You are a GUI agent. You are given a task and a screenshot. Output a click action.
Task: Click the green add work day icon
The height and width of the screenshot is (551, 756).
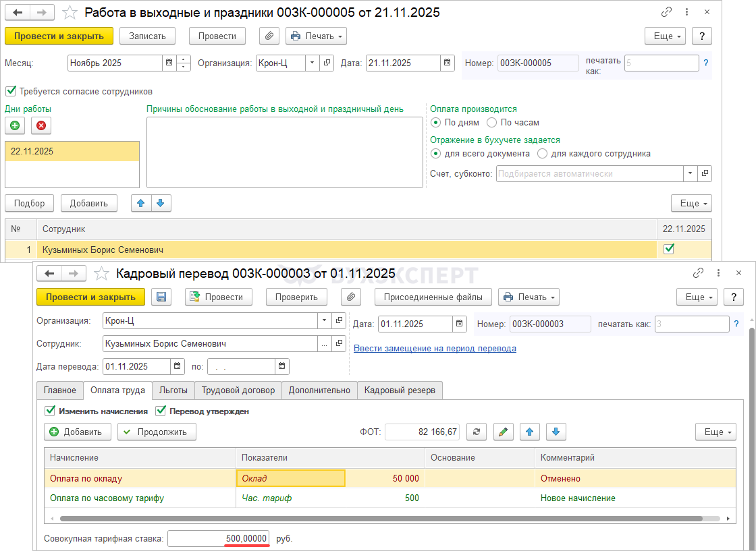click(15, 125)
